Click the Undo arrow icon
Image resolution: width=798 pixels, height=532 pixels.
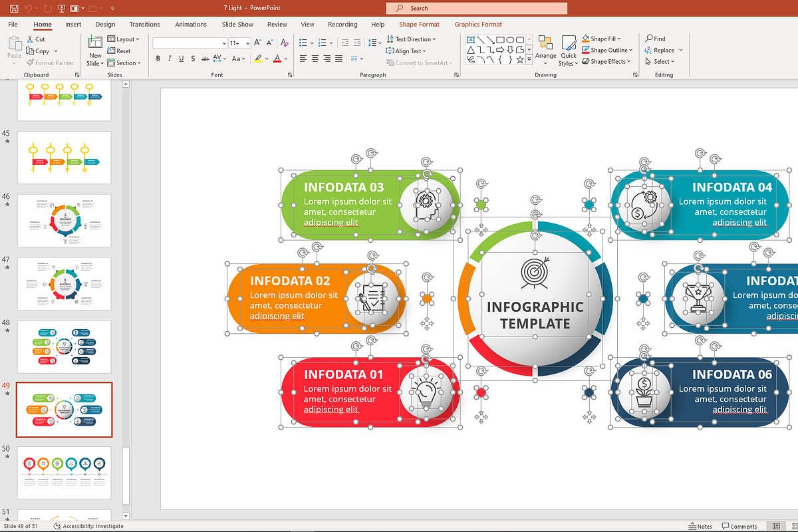28,8
